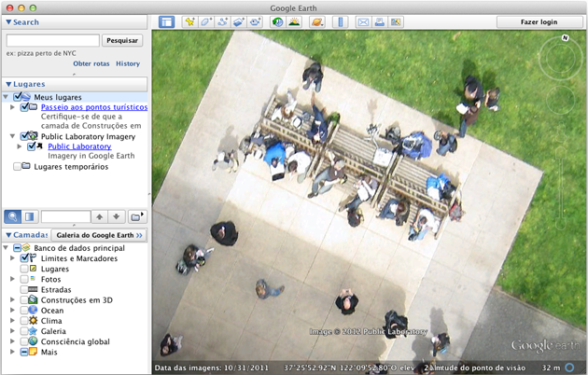This screenshot has height=375, width=588.
Task: Enable Construções em 3D checkbox
Action: 24,299
